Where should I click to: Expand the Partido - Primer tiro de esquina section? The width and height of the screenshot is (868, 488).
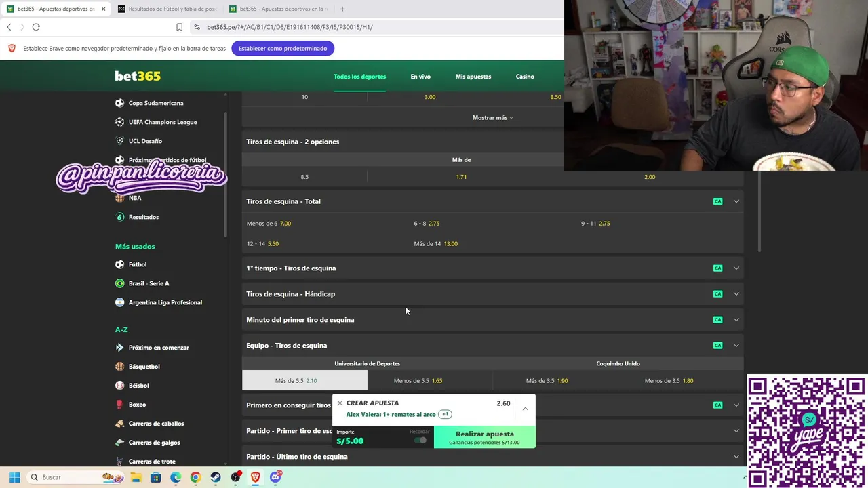[736, 431]
